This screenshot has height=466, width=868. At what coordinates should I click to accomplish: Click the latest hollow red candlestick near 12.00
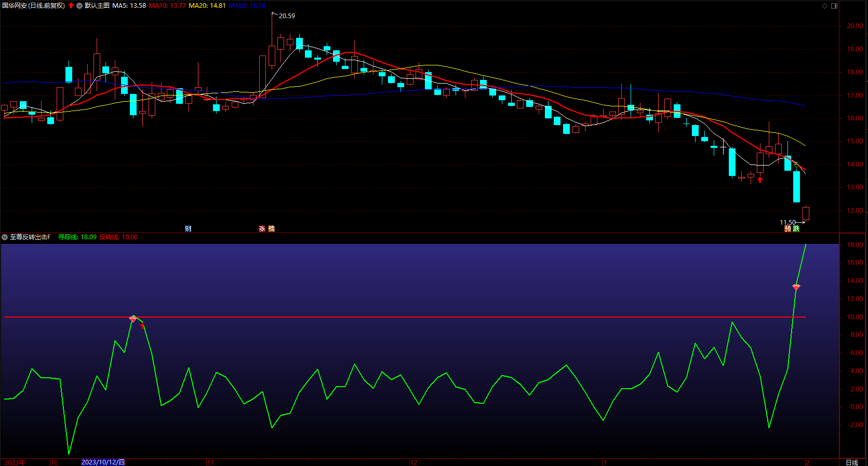pyautogui.click(x=806, y=213)
